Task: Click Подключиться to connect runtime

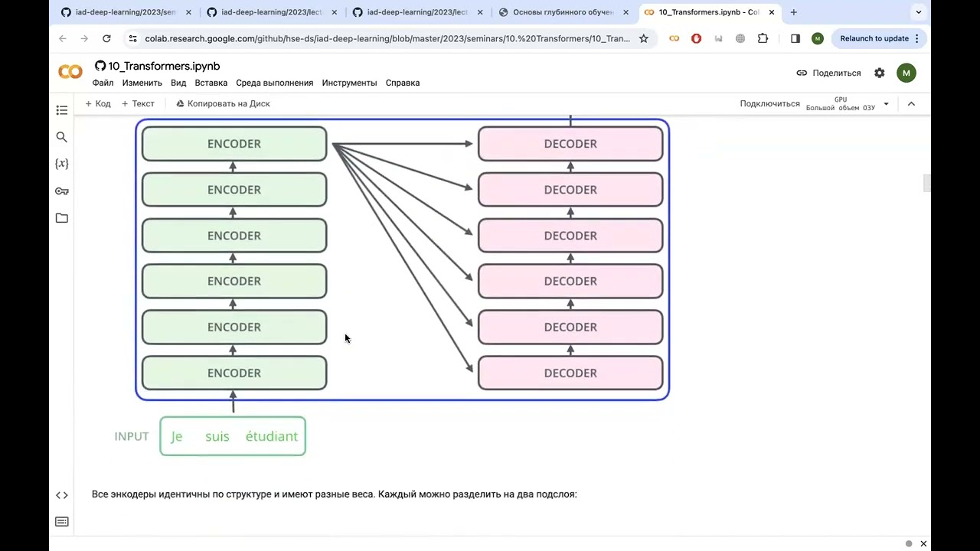Action: click(769, 103)
